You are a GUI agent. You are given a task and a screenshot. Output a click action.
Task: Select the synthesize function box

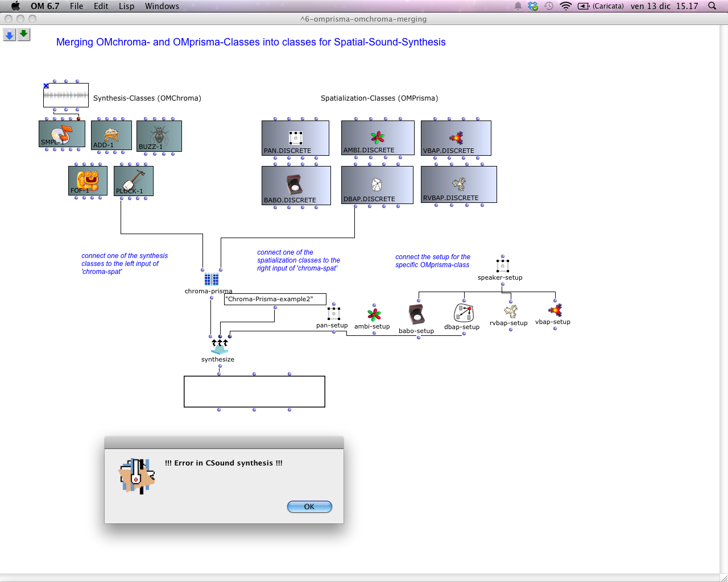[x=220, y=346]
